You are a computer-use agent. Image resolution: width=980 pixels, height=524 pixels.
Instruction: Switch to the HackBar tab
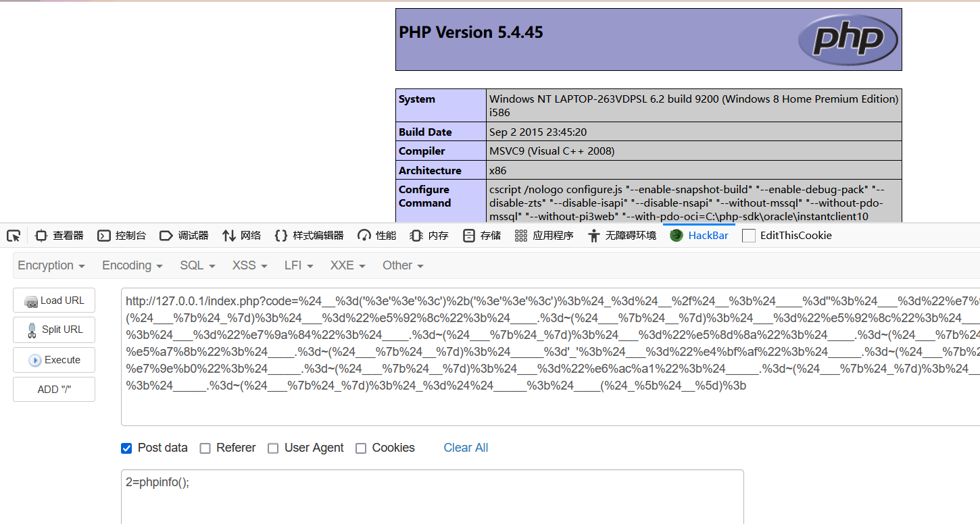[700, 236]
